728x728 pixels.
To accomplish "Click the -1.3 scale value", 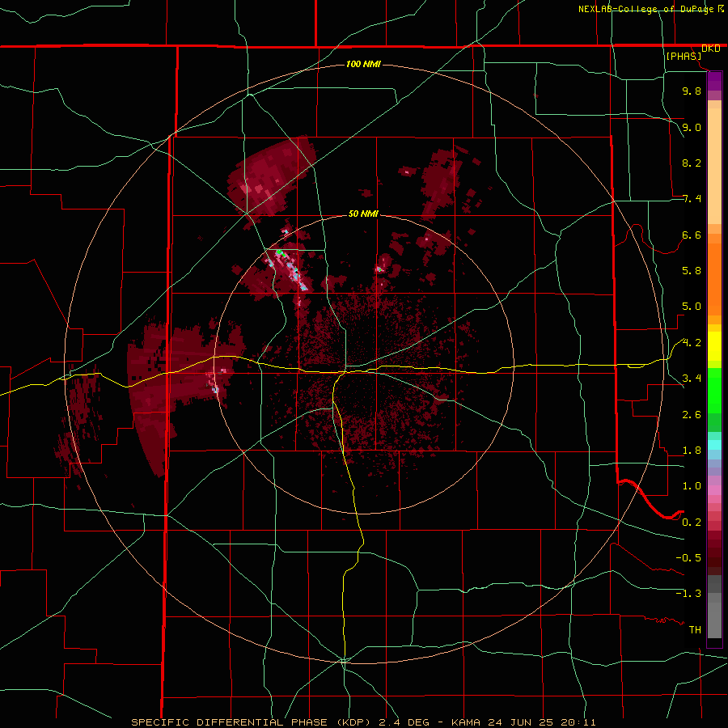I will click(688, 594).
